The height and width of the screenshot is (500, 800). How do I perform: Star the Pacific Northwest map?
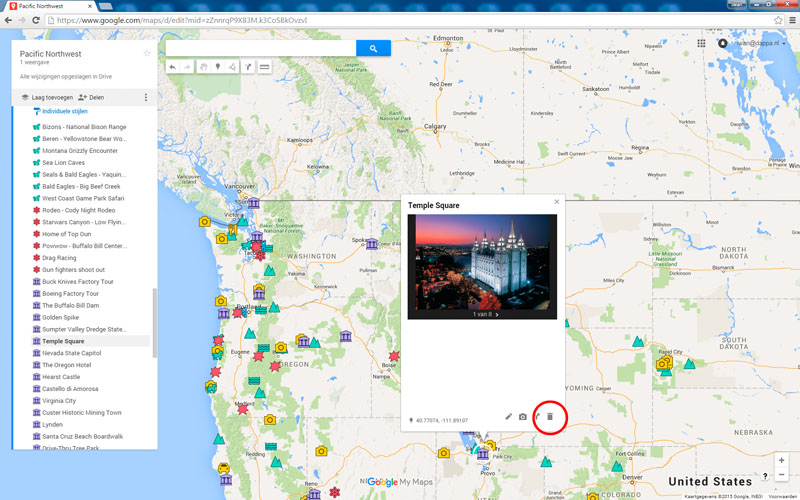(147, 53)
